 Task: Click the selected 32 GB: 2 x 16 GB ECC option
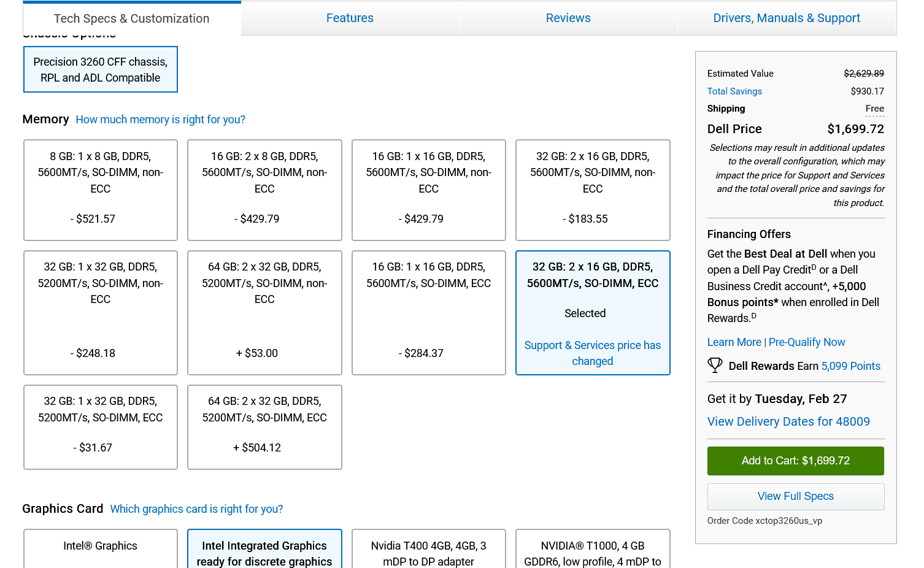point(593,313)
